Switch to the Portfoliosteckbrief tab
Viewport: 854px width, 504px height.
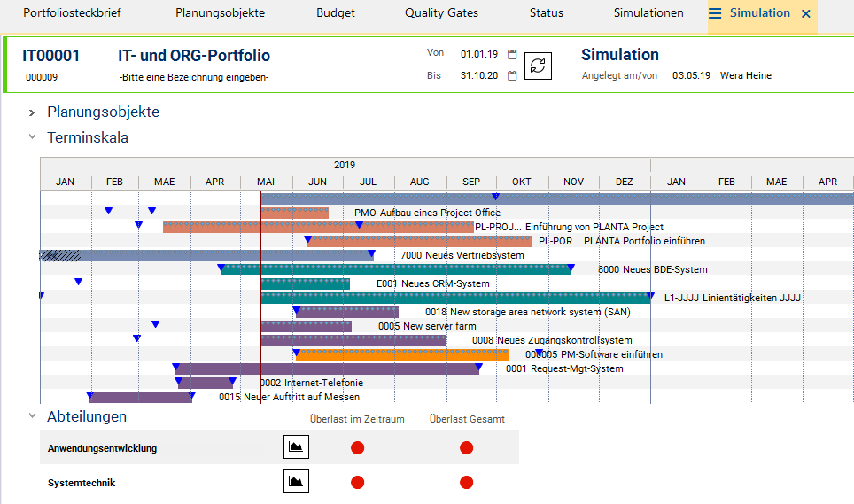point(72,13)
